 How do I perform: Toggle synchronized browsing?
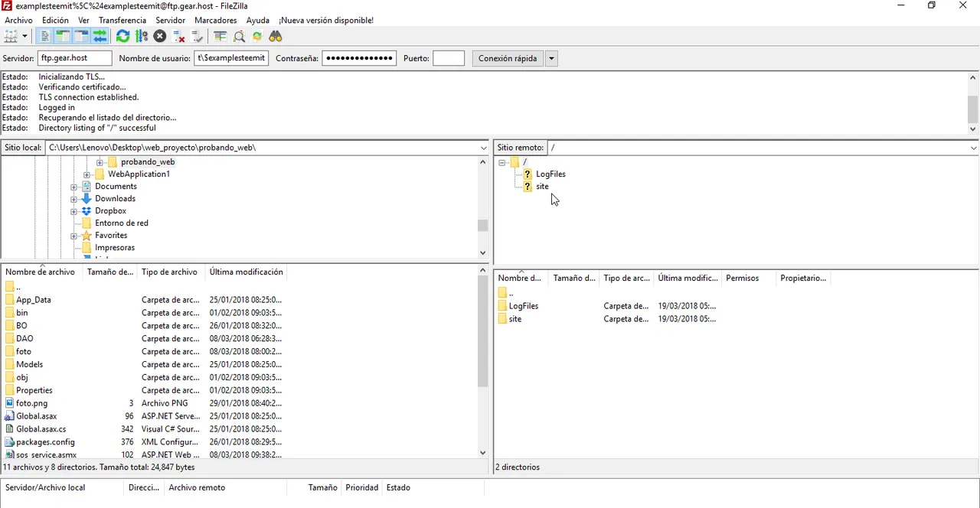point(257,36)
